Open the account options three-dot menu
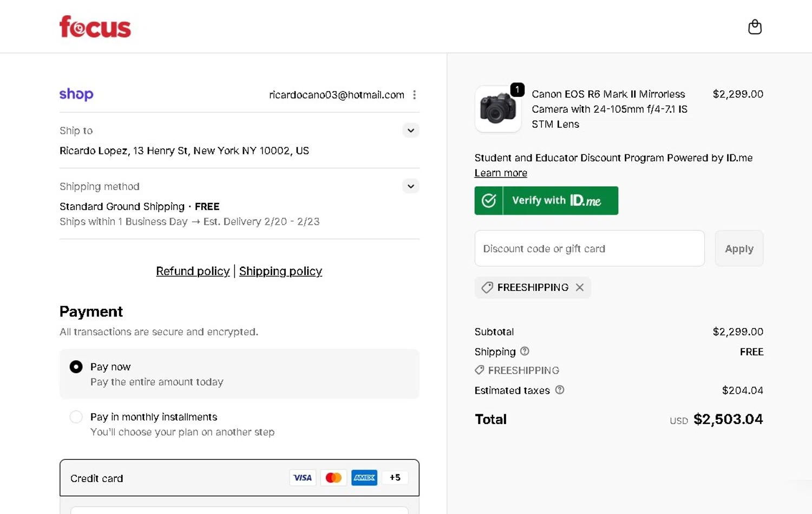 pos(415,95)
